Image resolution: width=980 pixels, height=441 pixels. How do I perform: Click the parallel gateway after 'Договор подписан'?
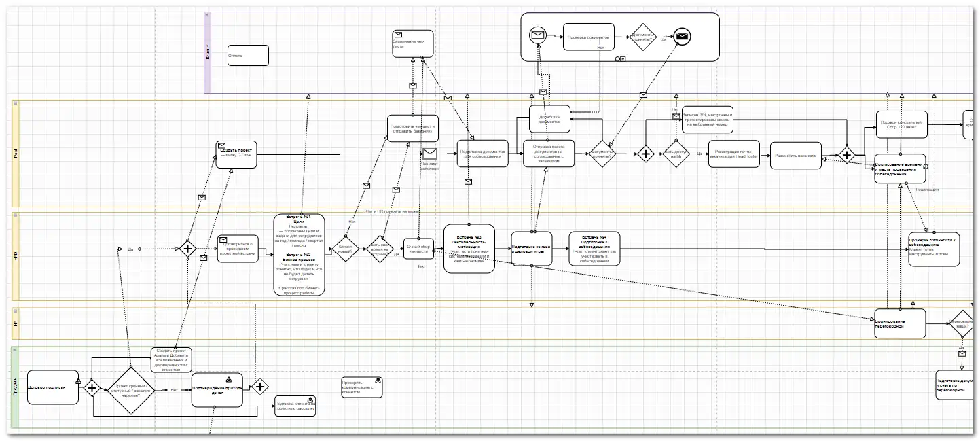click(x=92, y=388)
